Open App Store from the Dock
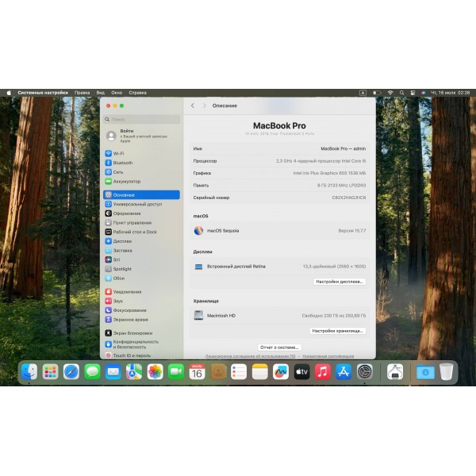Image resolution: width=476 pixels, height=476 pixels. [x=344, y=371]
